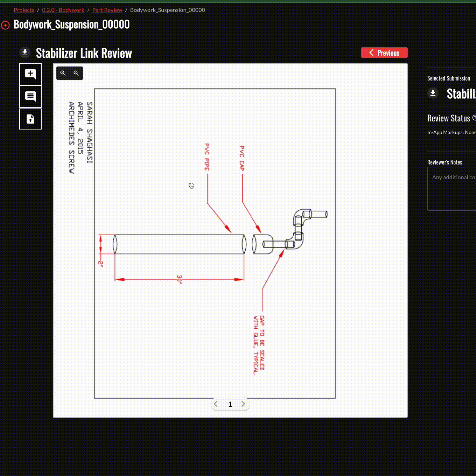
Task: Zoom out on the drawing viewer
Action: (76, 73)
